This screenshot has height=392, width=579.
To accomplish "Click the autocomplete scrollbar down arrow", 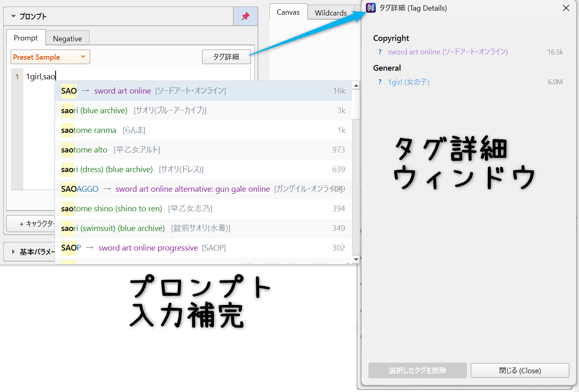I will pos(356,259).
